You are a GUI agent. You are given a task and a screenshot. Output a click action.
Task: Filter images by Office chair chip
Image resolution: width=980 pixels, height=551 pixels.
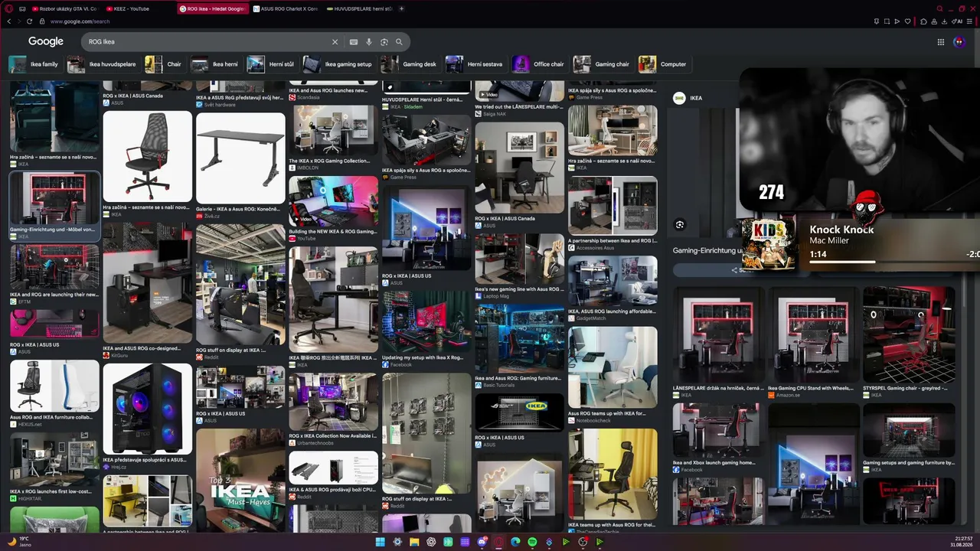540,64
